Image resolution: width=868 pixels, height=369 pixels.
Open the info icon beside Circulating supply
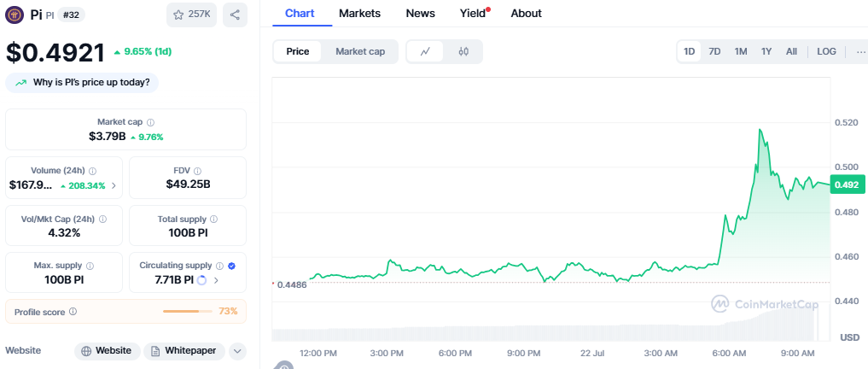[x=219, y=266]
